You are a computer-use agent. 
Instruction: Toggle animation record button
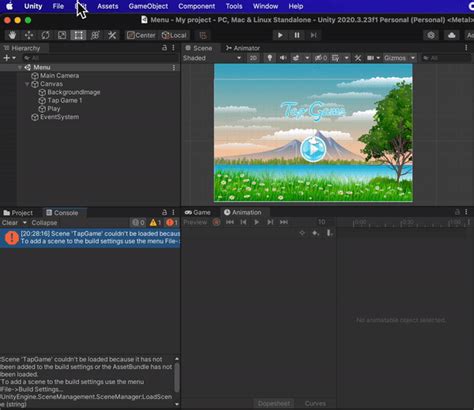[x=216, y=222]
